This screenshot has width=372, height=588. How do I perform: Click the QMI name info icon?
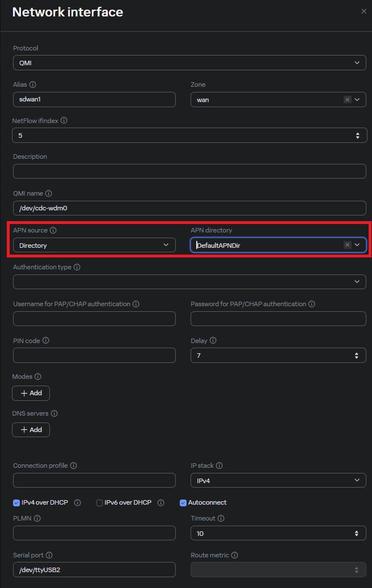(49, 193)
